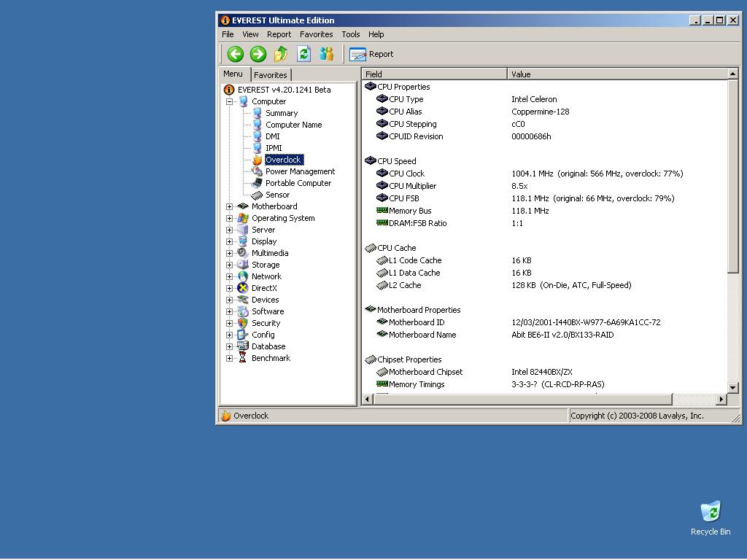Select the Storage category icon
This screenshot has height=560, width=747.
(243, 265)
